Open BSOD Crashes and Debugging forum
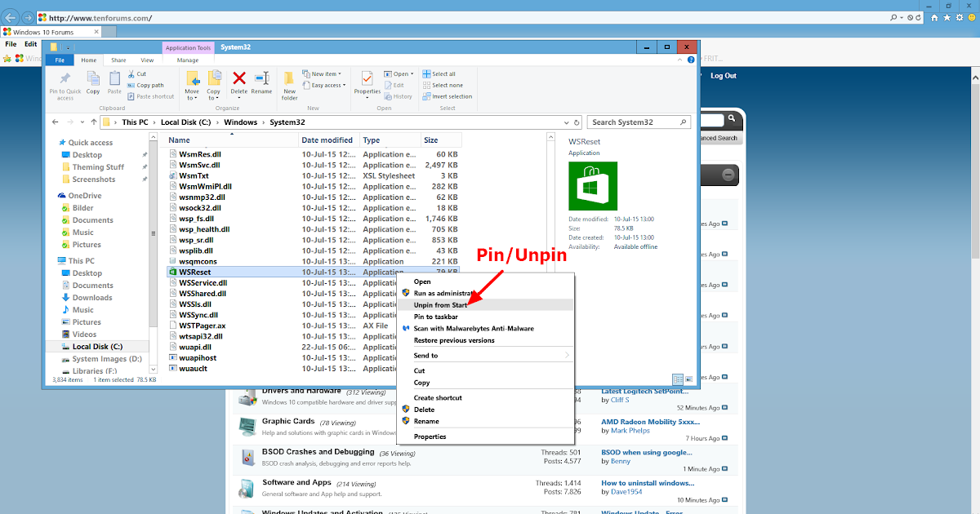 pyautogui.click(x=318, y=452)
